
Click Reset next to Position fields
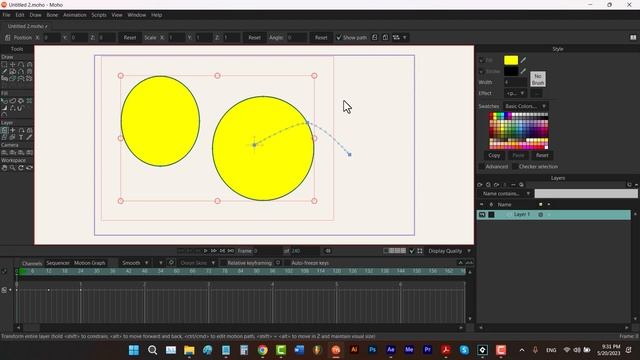(x=130, y=37)
